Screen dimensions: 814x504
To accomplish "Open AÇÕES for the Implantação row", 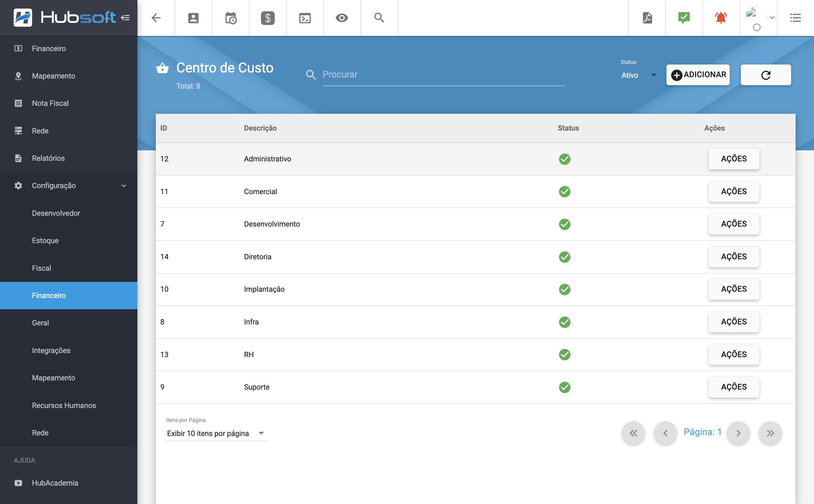I will point(734,289).
